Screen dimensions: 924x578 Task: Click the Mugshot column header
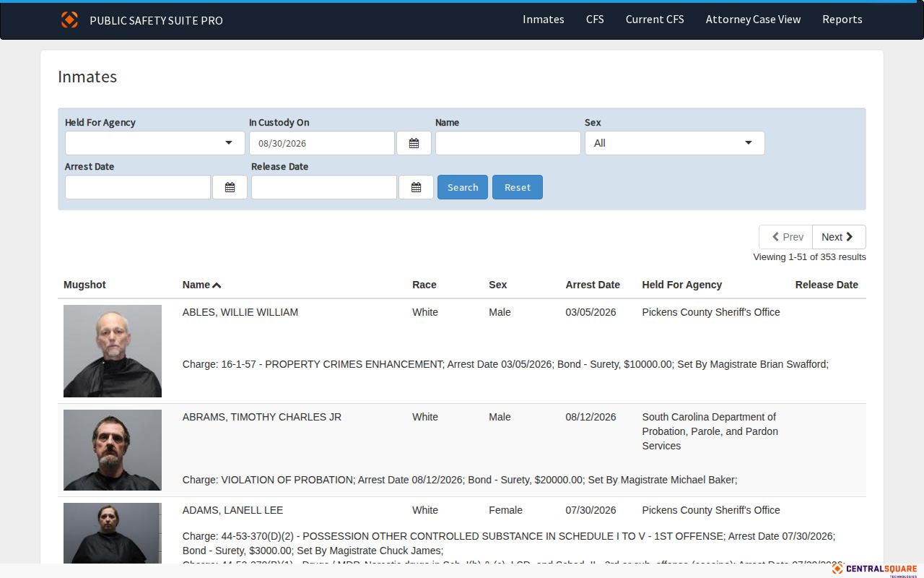[x=84, y=285]
